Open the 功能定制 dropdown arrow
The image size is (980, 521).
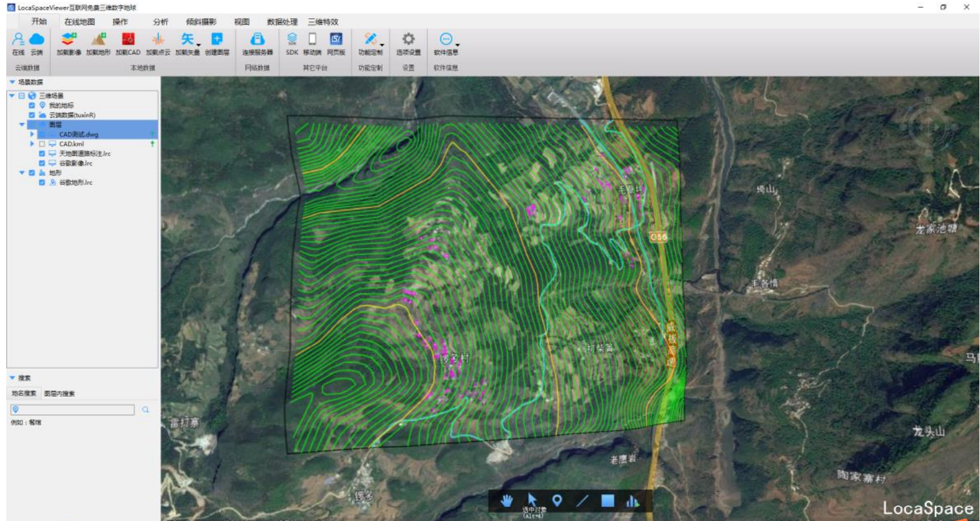point(382,45)
